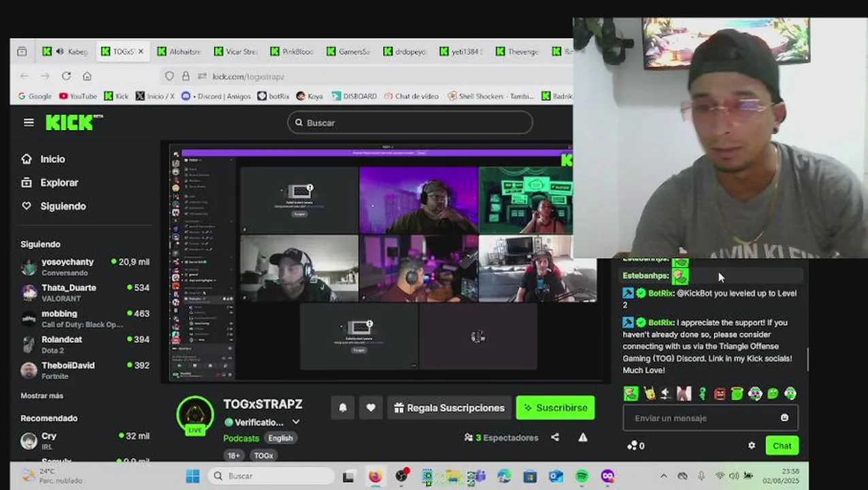Switch to the Alohaitsre tab
The width and height of the screenshot is (868, 490).
click(x=180, y=52)
